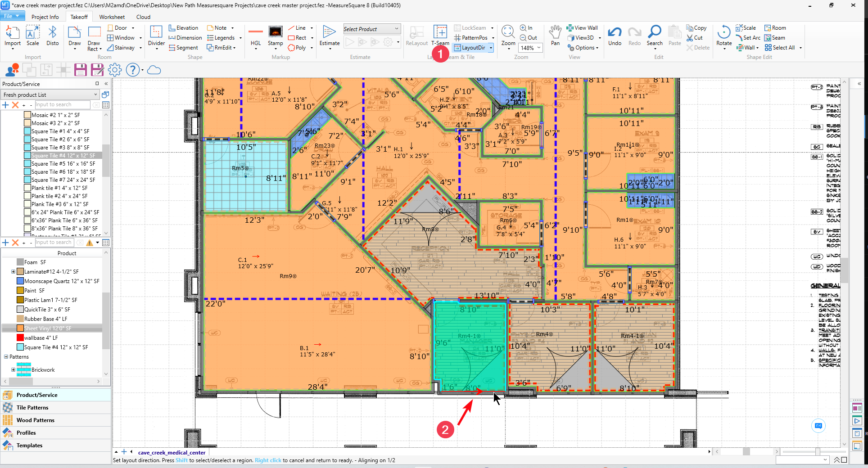
Task: Open the Profiles panel
Action: pos(56,433)
